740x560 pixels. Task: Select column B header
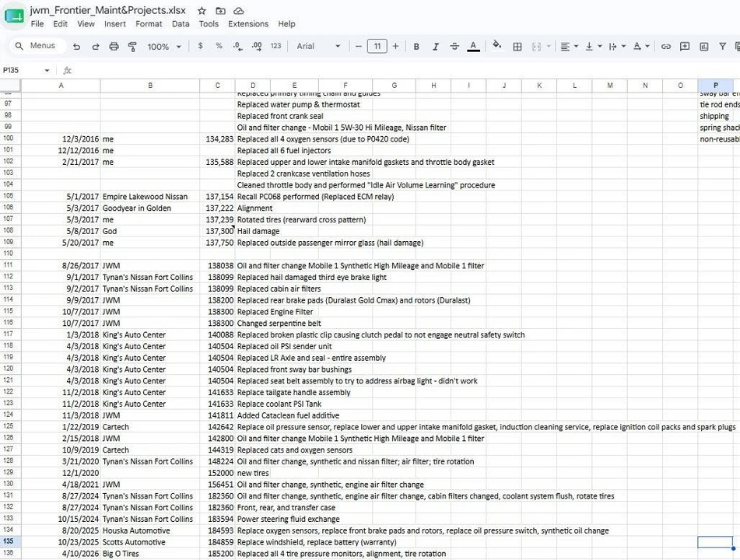tap(150, 86)
